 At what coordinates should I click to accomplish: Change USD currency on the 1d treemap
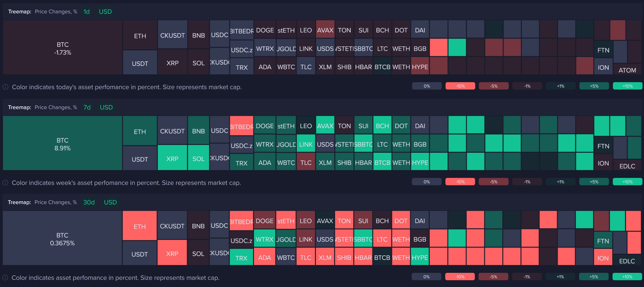point(105,12)
